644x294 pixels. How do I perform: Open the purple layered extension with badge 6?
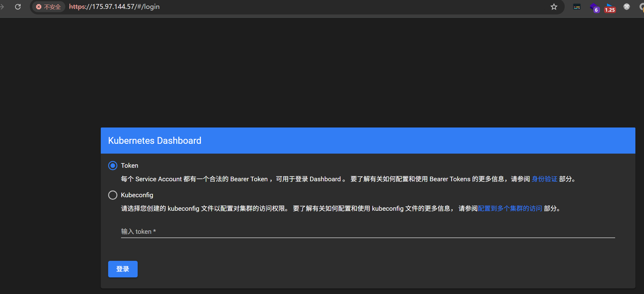(x=594, y=7)
